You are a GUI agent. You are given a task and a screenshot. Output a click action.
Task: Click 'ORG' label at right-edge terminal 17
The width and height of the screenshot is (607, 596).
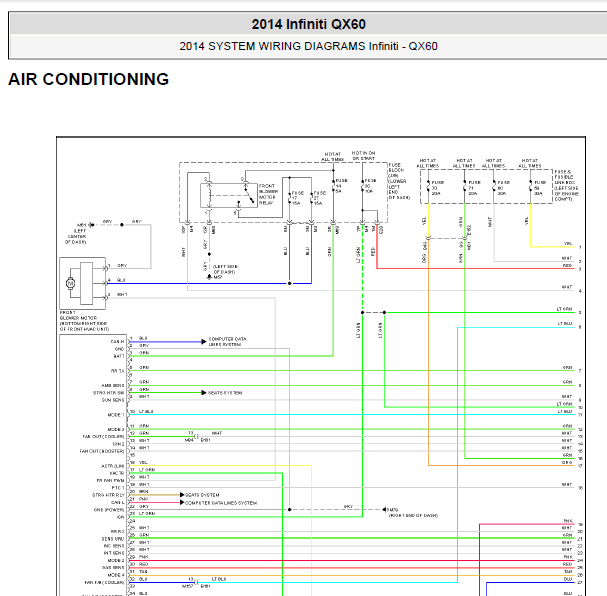click(568, 462)
